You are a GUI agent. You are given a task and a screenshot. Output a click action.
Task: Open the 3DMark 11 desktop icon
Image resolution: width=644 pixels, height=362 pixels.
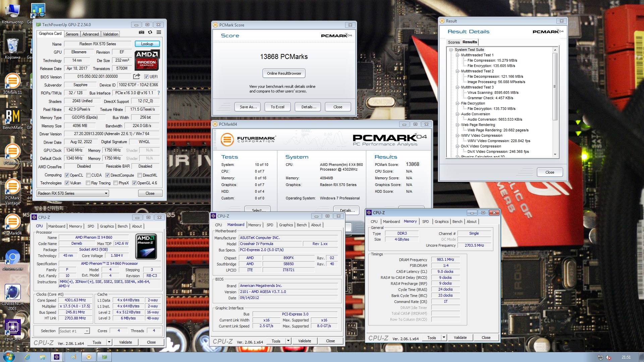click(x=12, y=84)
